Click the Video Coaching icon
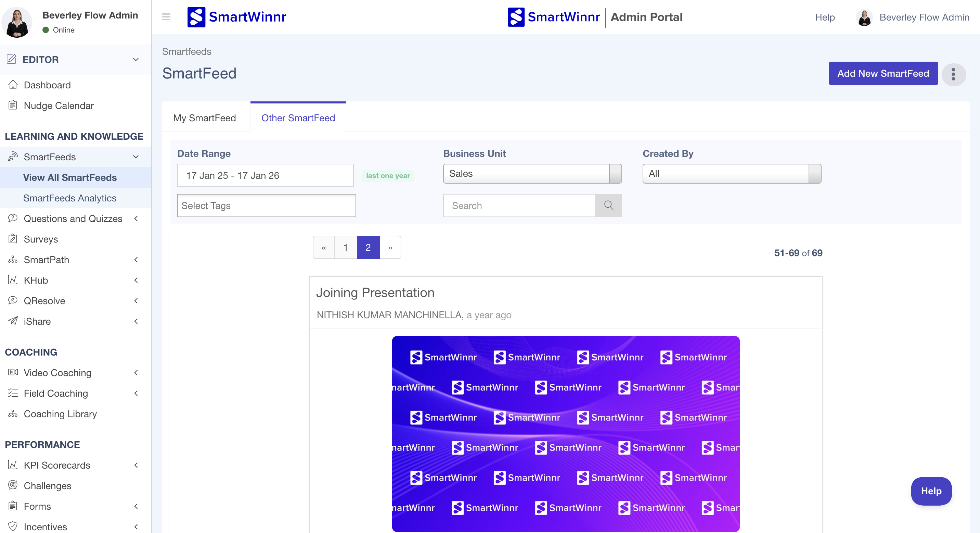 (x=13, y=372)
